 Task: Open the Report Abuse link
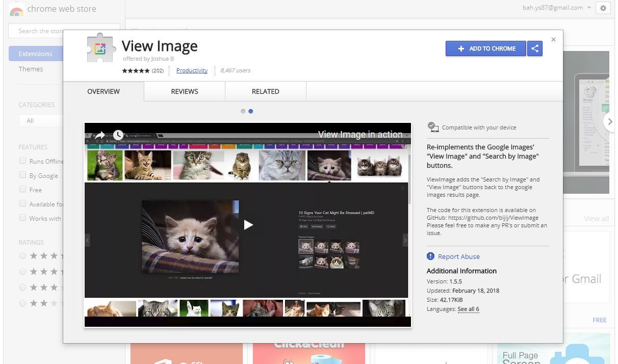[459, 256]
